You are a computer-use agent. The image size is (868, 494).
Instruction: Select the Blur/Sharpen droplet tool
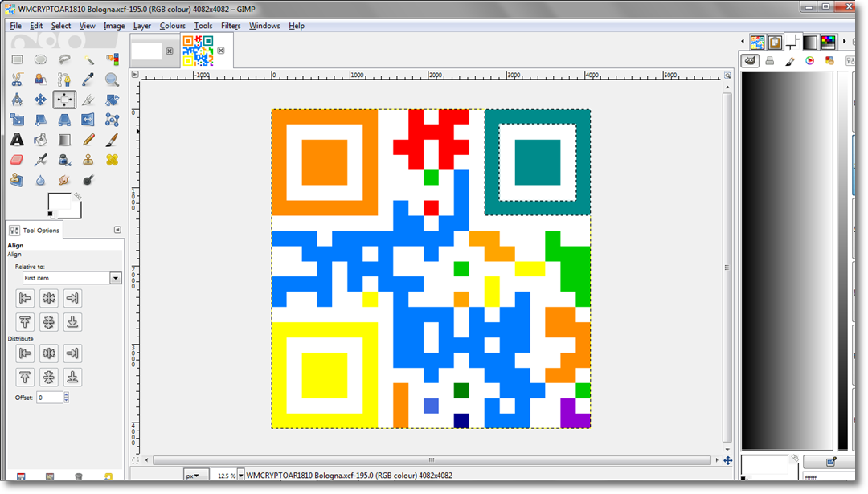tap(40, 180)
